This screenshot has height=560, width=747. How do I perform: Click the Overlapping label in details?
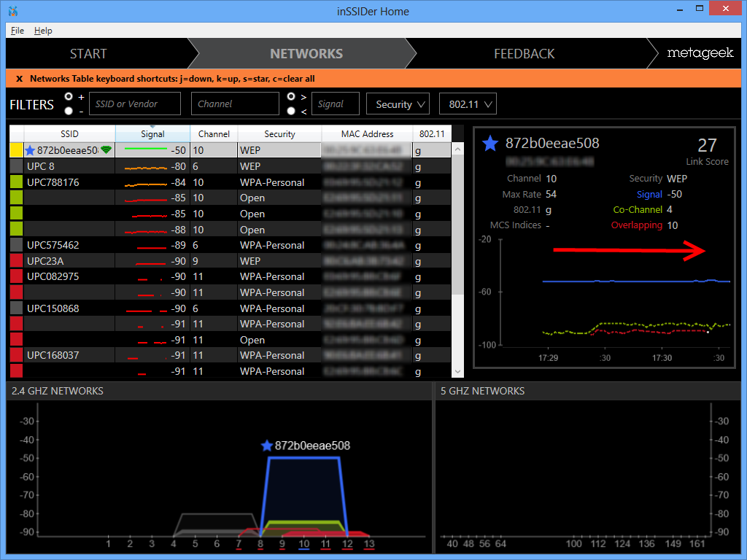(x=636, y=225)
